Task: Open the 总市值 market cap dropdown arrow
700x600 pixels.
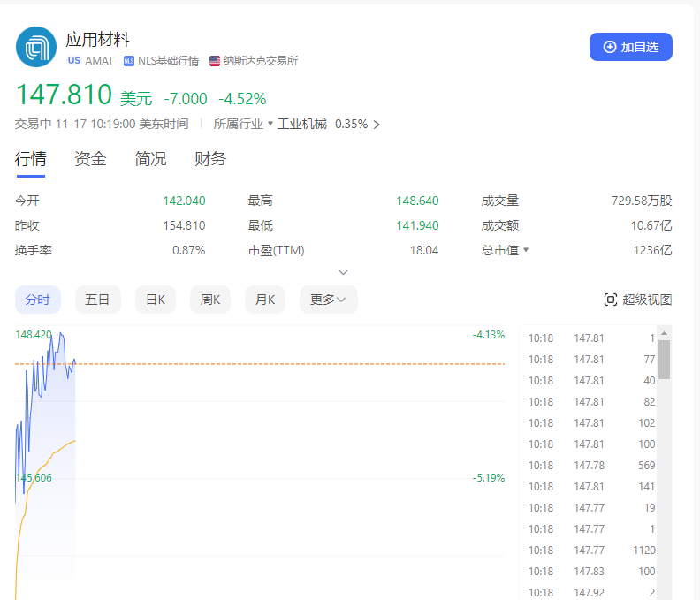Action: click(526, 250)
